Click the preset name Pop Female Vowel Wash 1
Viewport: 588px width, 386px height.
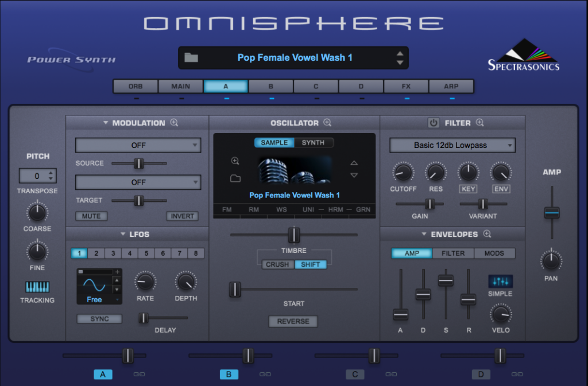tap(293, 57)
